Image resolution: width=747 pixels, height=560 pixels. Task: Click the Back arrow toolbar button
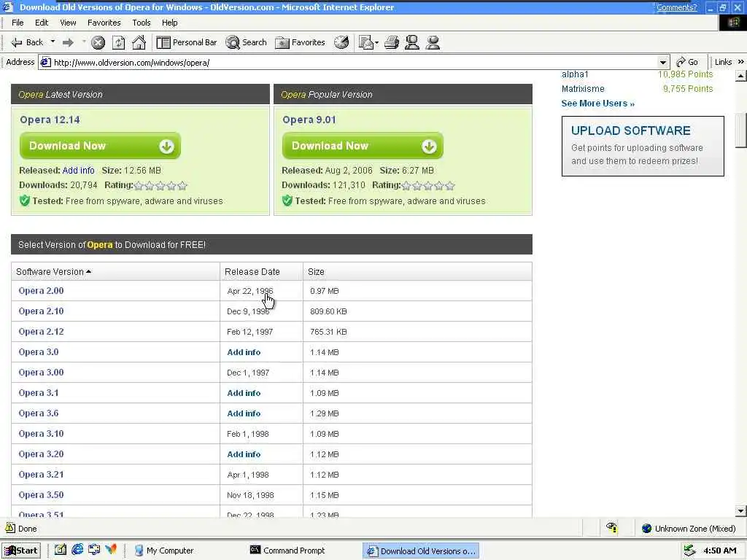pos(27,42)
